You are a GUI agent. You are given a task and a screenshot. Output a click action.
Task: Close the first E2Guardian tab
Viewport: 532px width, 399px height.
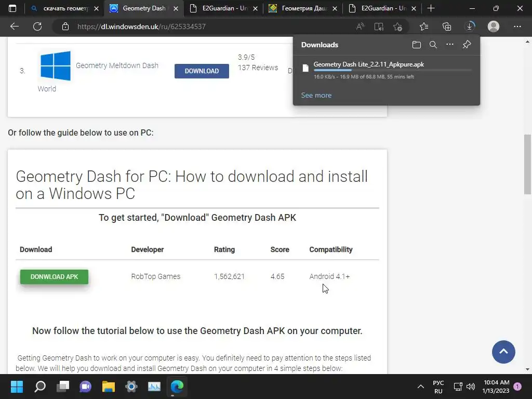(256, 8)
